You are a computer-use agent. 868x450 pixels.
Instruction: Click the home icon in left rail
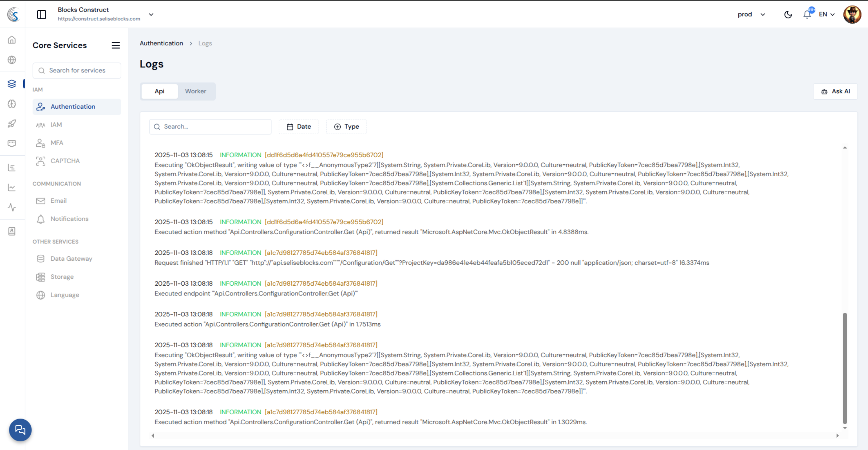pos(12,40)
